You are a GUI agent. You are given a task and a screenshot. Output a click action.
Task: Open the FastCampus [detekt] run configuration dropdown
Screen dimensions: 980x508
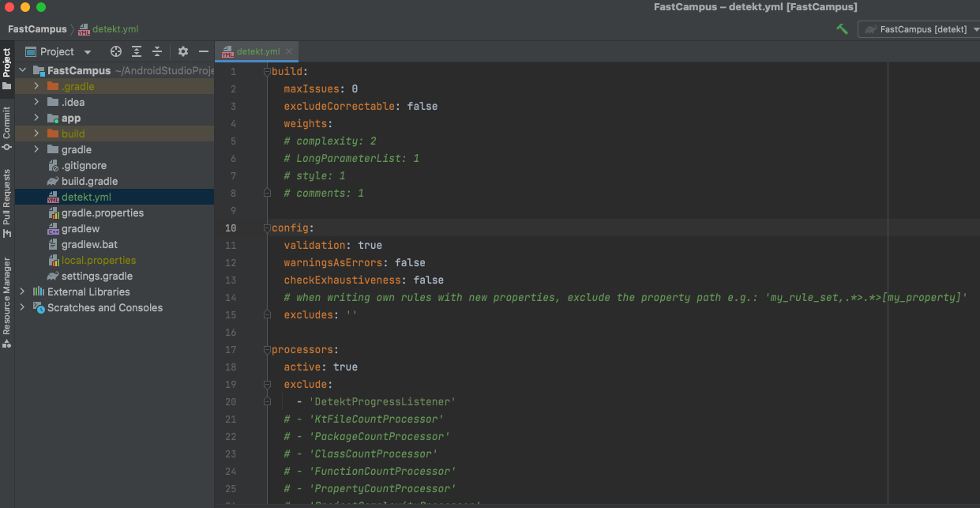click(920, 29)
